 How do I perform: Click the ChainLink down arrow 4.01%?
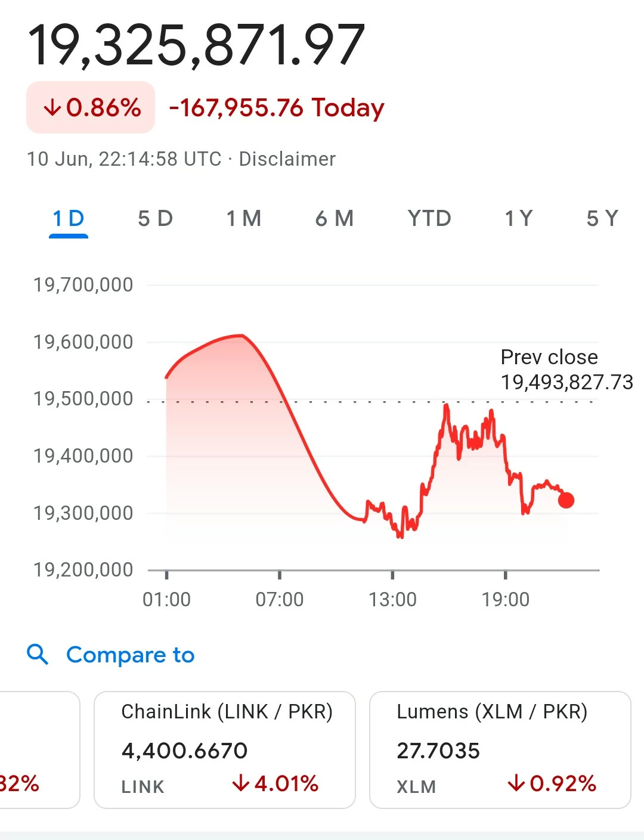[x=241, y=783]
